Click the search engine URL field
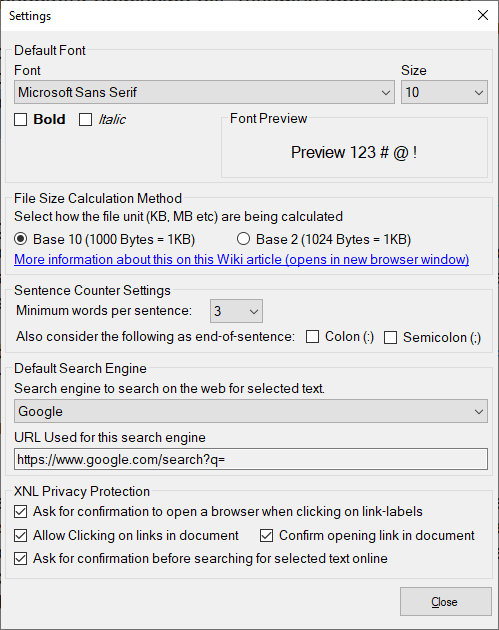This screenshot has width=499, height=630. 251,459
